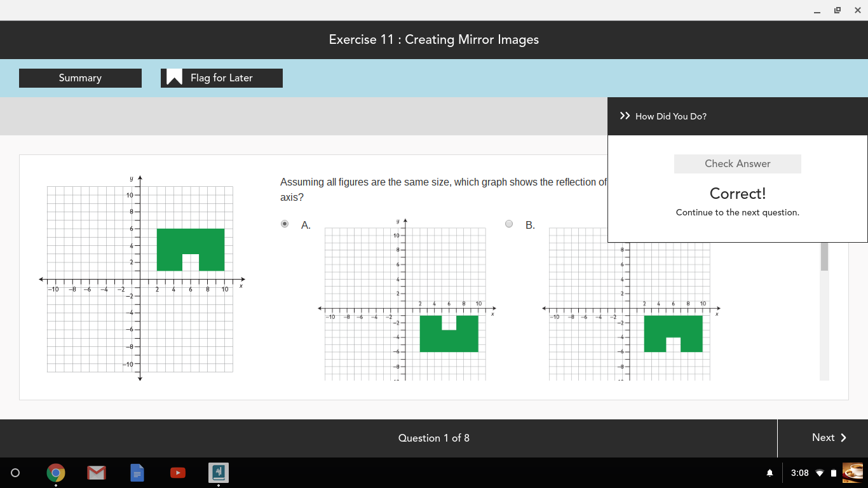
Task: Select answer option A radio button
Action: [285, 224]
